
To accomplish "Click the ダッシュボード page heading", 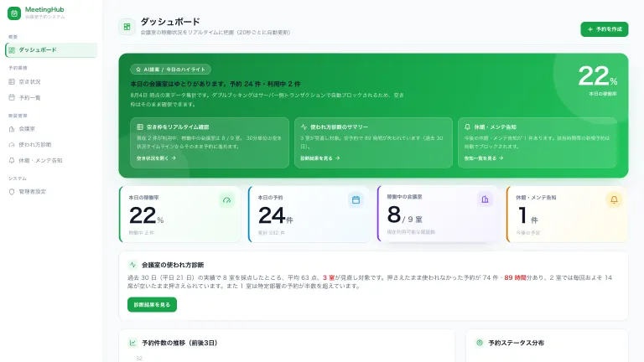I will [170, 21].
